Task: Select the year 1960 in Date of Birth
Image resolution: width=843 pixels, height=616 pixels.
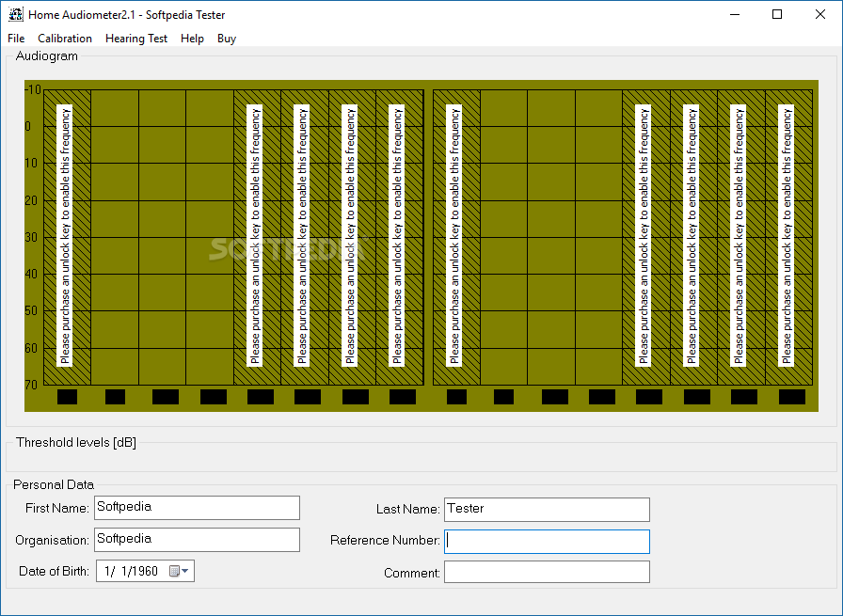Action: (145, 571)
